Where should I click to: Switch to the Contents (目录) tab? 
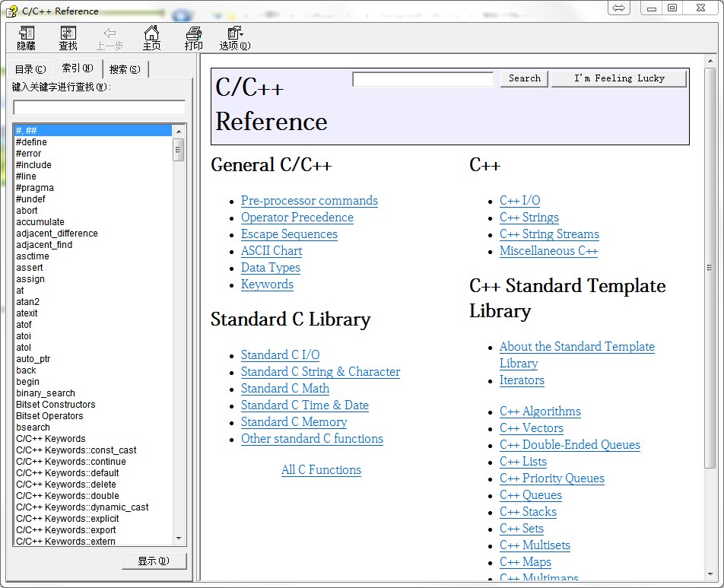pyautogui.click(x=30, y=69)
